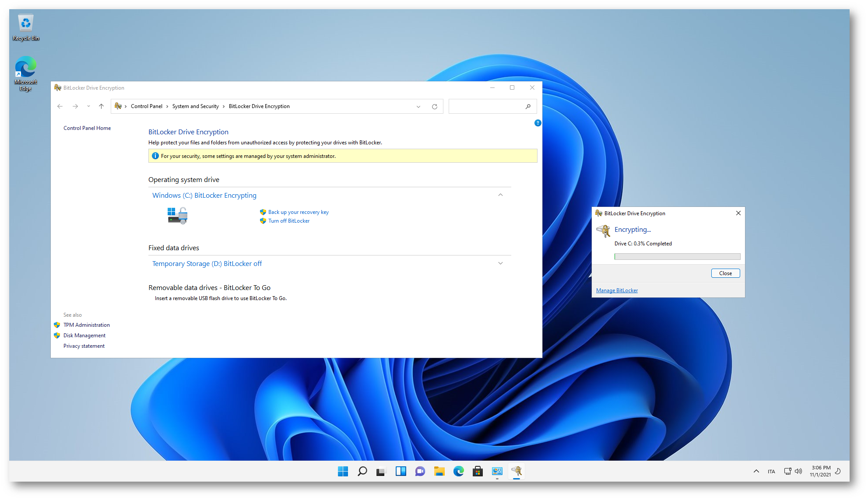Select System and Security breadcrumb
Screen dimensions: 868x500
click(x=195, y=106)
